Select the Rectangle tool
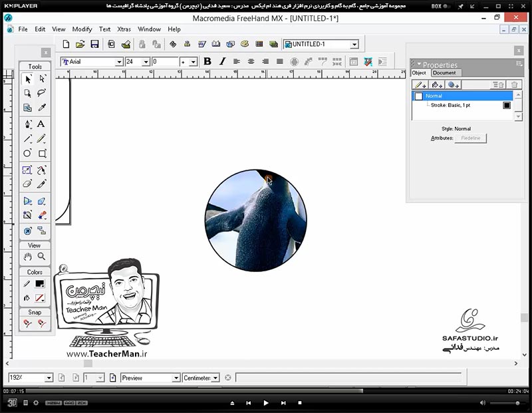Screen dimensions: 532x413 (42, 154)
